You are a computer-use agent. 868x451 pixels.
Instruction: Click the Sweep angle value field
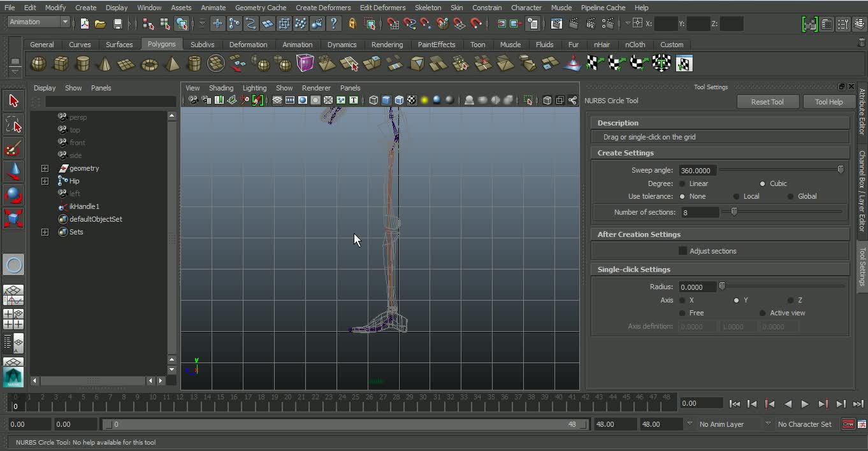[697, 170]
